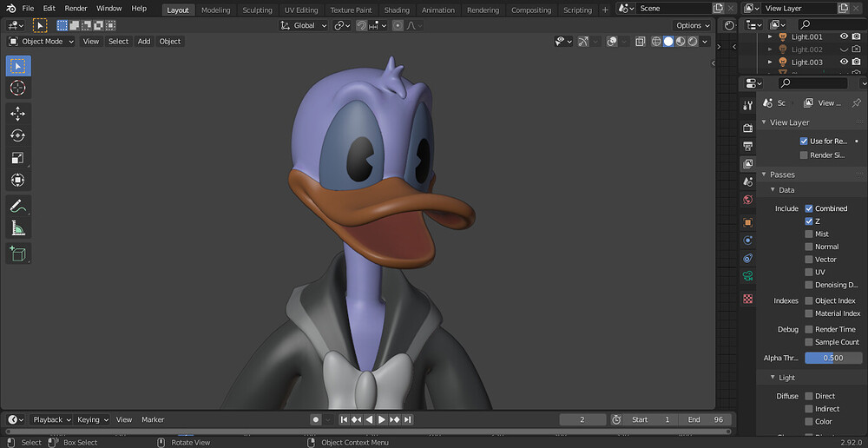Open the Tool properties tab
This screenshot has width=868, height=448.
pos(748,105)
